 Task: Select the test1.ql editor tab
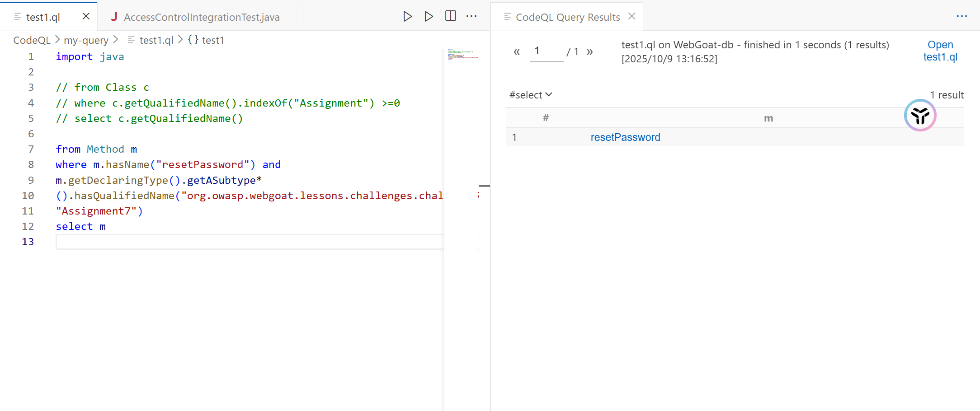click(x=43, y=17)
